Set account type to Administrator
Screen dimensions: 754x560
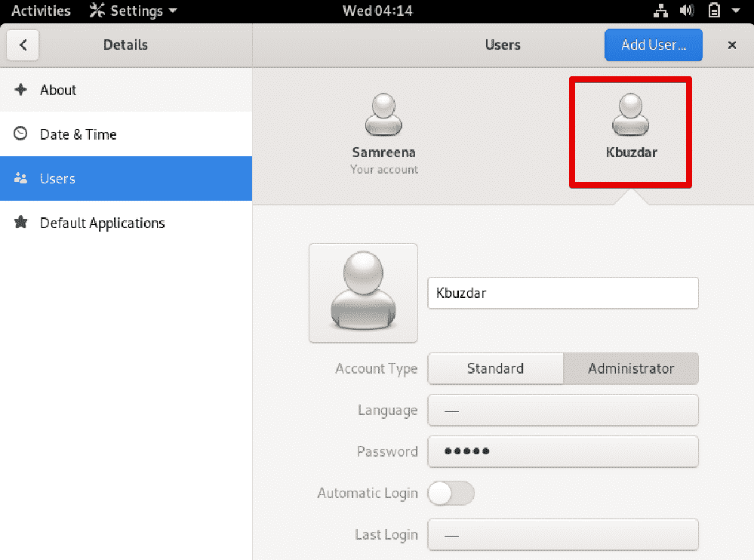tap(631, 369)
